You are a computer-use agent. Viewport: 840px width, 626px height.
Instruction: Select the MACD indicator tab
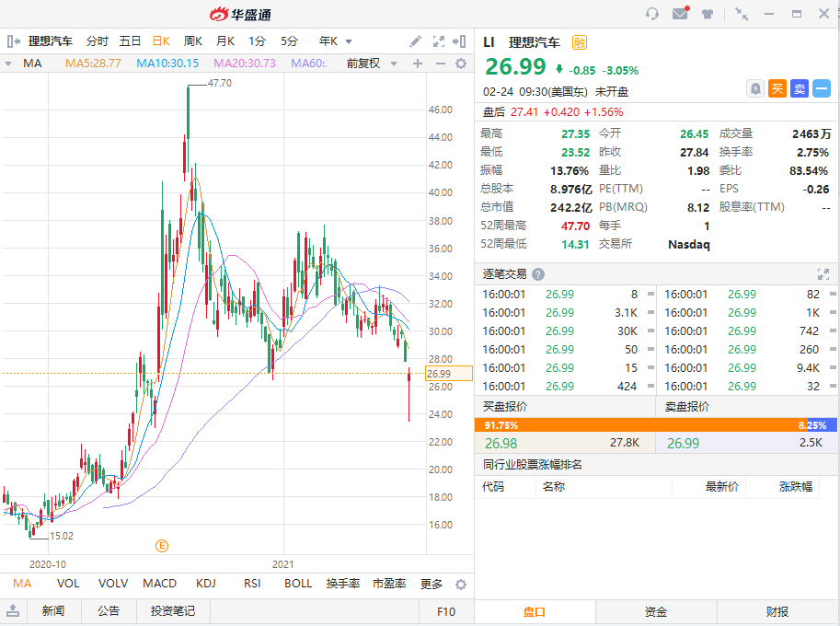pos(160,584)
